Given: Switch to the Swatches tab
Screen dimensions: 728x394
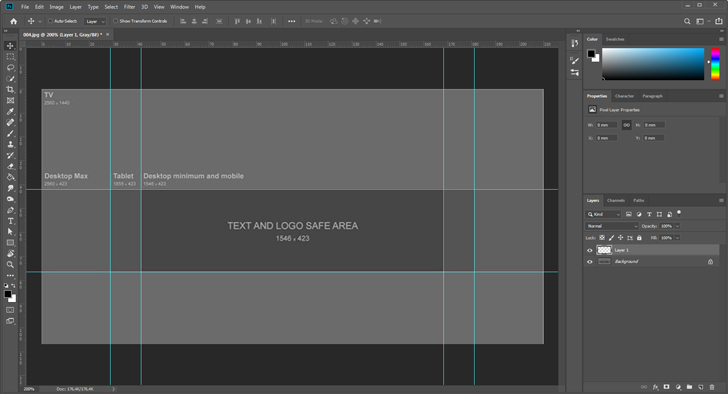Looking at the screenshot, I should pyautogui.click(x=615, y=39).
